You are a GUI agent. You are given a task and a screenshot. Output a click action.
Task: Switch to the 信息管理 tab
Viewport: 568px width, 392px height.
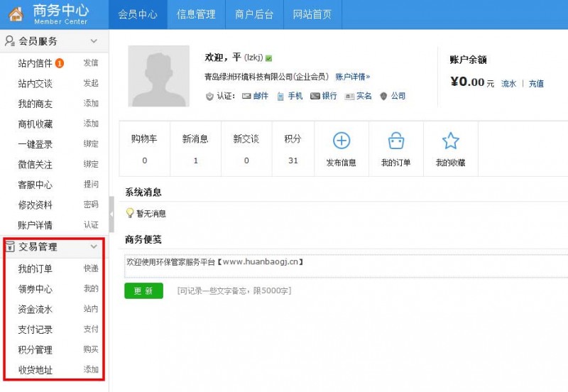pos(196,14)
